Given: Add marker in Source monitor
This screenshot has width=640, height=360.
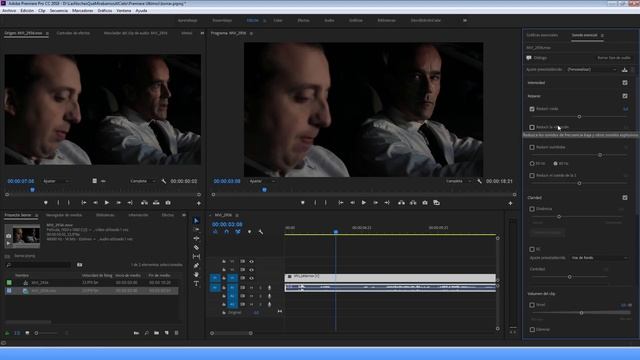Looking at the screenshot, I should pos(46,203).
